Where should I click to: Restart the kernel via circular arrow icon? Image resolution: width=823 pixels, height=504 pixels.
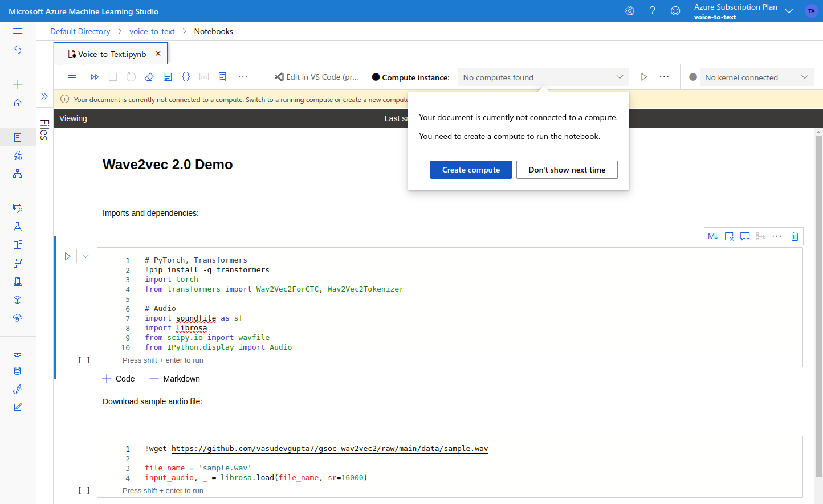[x=131, y=77]
